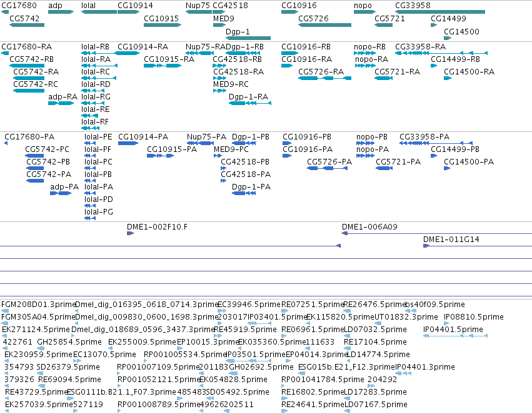Click the lolal-PE protein label

click(x=98, y=137)
